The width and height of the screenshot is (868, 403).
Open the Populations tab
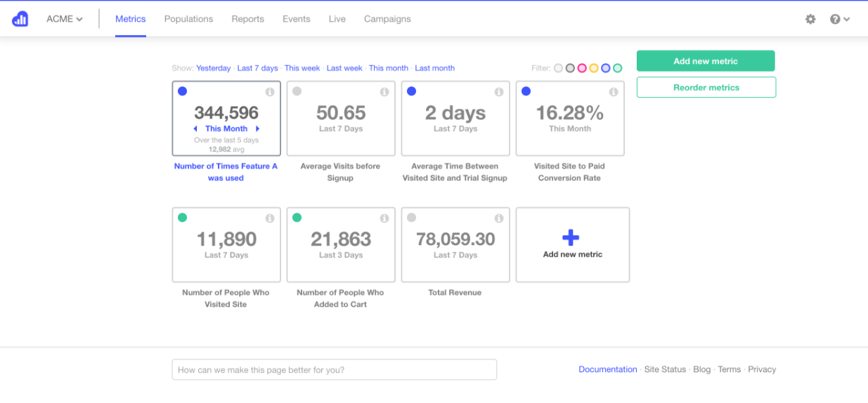[188, 19]
